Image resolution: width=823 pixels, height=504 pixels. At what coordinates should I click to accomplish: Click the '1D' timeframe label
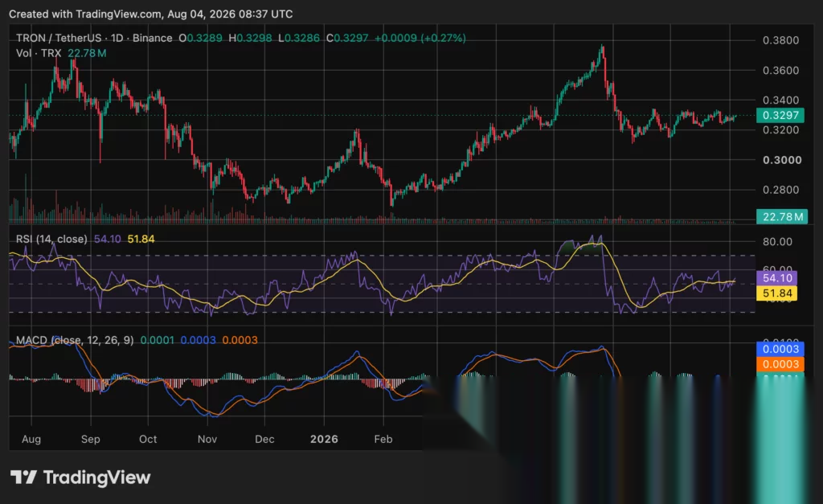click(x=117, y=38)
